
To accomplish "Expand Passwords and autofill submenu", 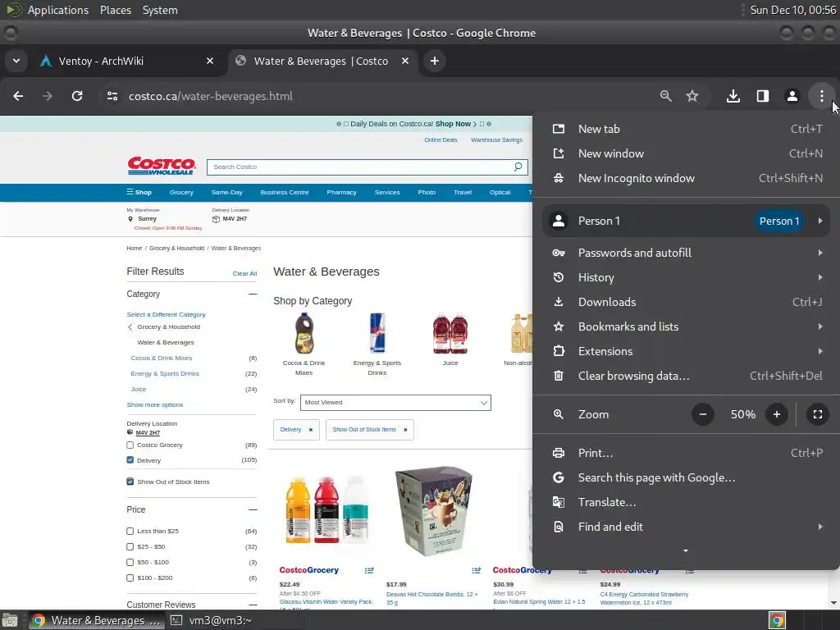I will coord(687,253).
